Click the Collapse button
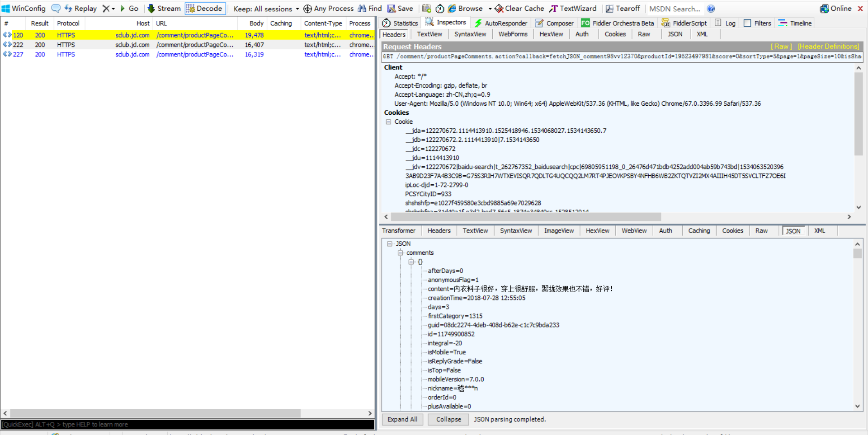868x435 pixels. click(448, 420)
